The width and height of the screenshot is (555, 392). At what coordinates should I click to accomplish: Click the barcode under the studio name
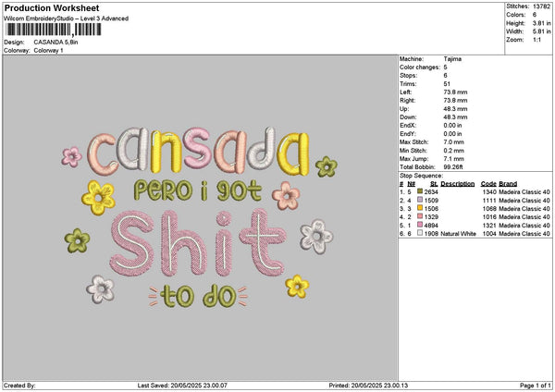click(54, 30)
